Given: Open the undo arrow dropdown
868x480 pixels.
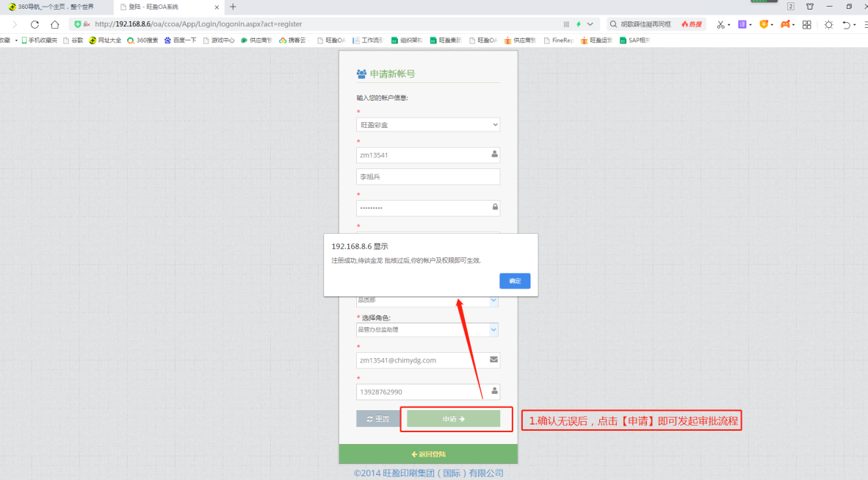Looking at the screenshot, I should pyautogui.click(x=855, y=25).
